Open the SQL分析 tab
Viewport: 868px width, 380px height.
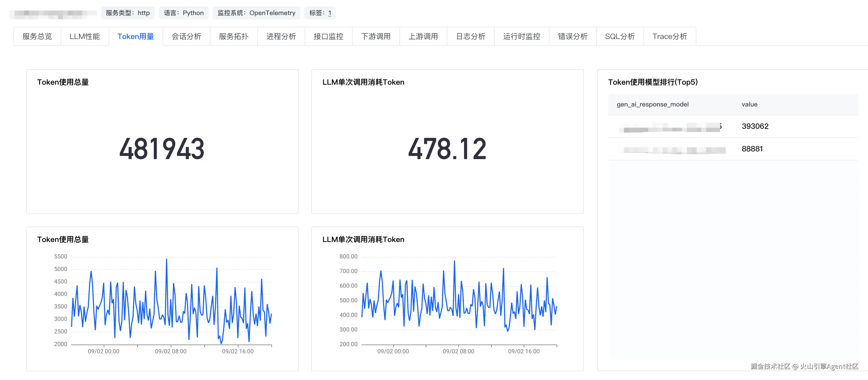coord(620,36)
